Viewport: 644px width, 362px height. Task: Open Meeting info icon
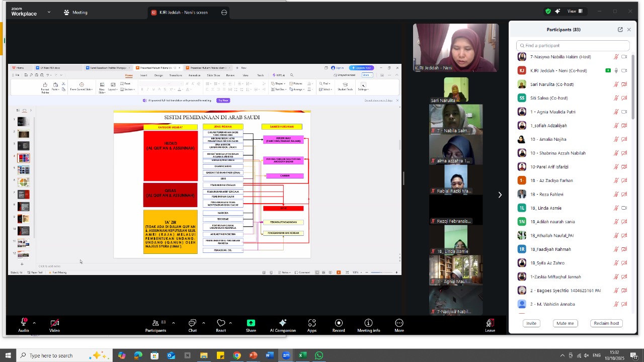click(x=368, y=323)
